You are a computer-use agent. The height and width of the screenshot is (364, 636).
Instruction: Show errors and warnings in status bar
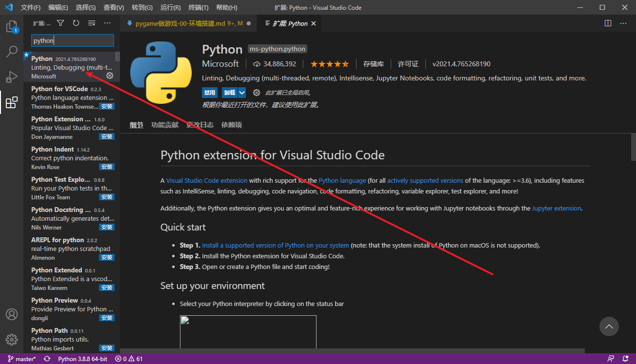tap(129, 359)
